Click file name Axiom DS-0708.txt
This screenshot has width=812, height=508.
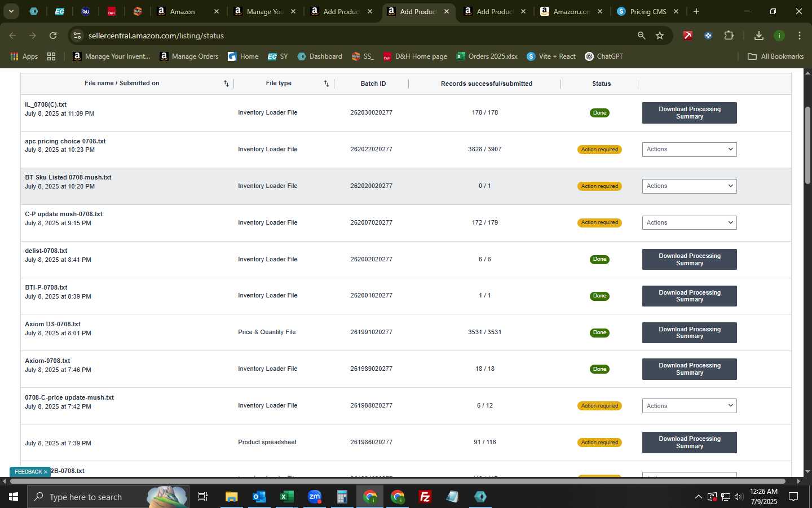52,325
